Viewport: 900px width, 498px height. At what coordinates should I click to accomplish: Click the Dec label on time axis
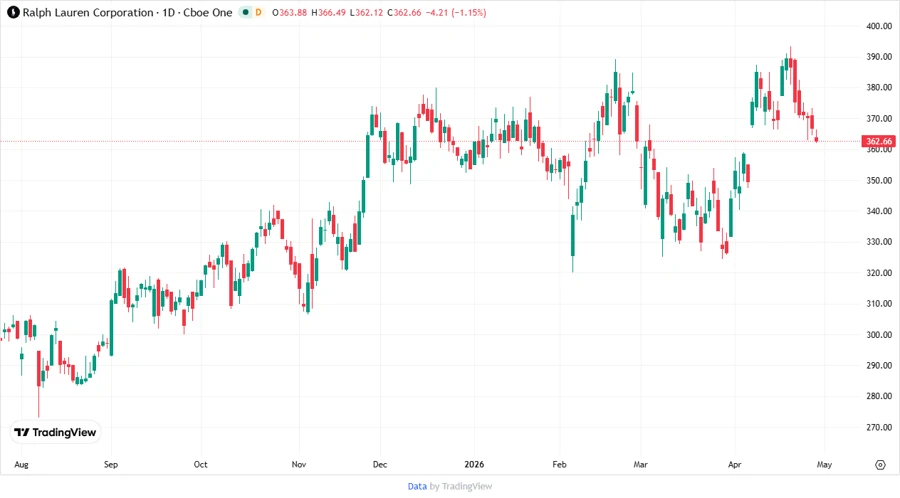380,465
